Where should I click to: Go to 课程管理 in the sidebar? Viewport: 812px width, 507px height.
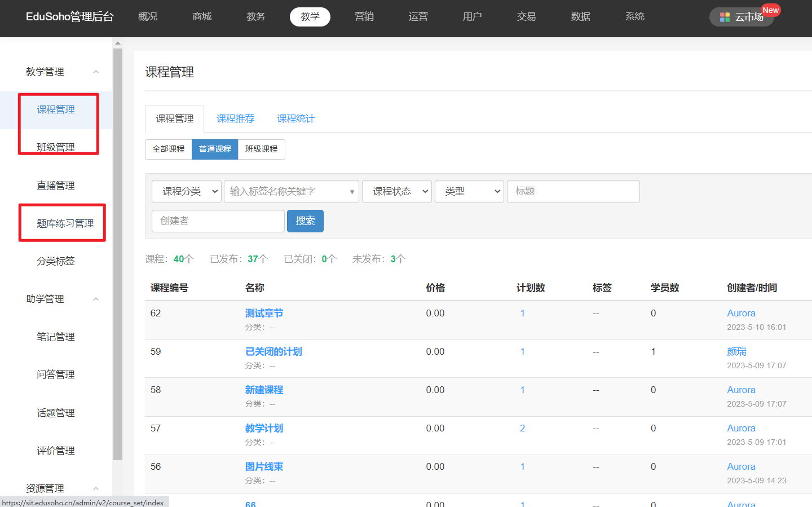tap(56, 109)
